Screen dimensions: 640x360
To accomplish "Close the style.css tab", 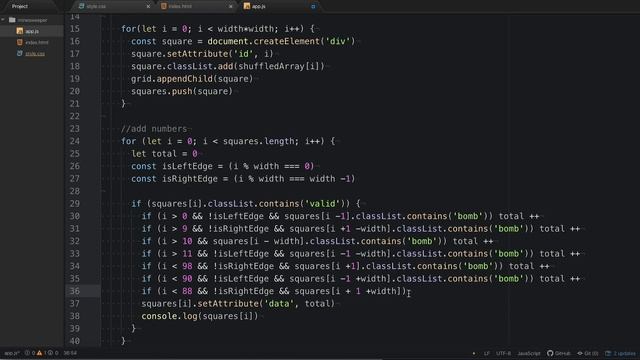I will 148,6.
